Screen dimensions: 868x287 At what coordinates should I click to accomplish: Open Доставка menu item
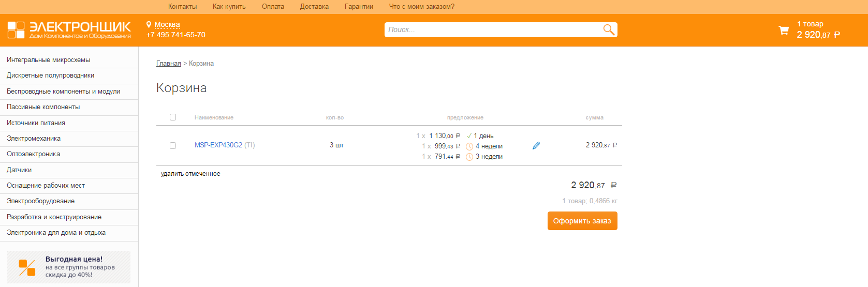(314, 7)
